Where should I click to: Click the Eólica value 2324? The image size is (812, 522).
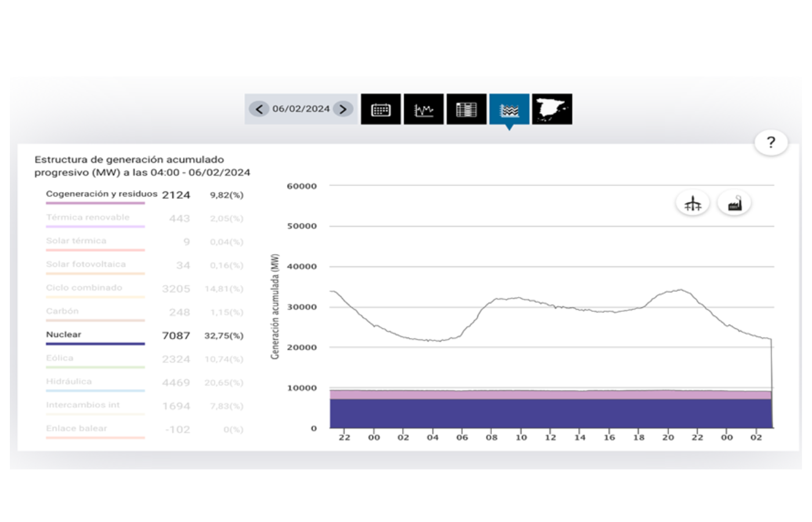click(176, 360)
